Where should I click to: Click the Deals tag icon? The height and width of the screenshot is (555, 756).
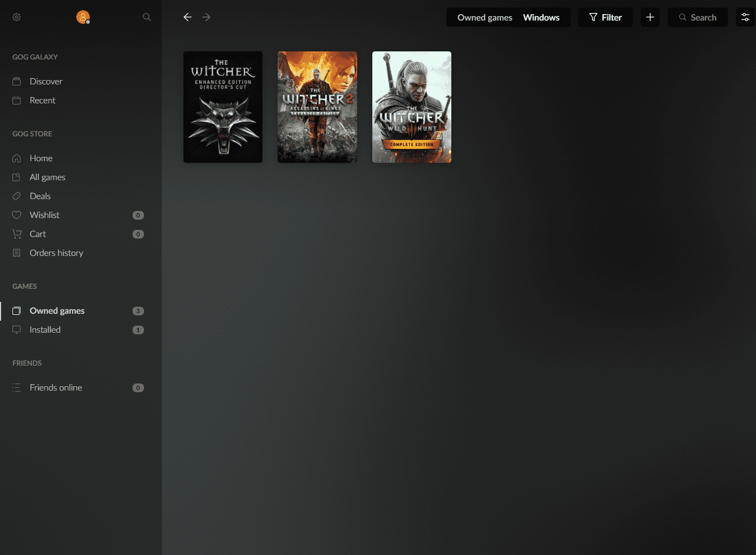click(17, 196)
